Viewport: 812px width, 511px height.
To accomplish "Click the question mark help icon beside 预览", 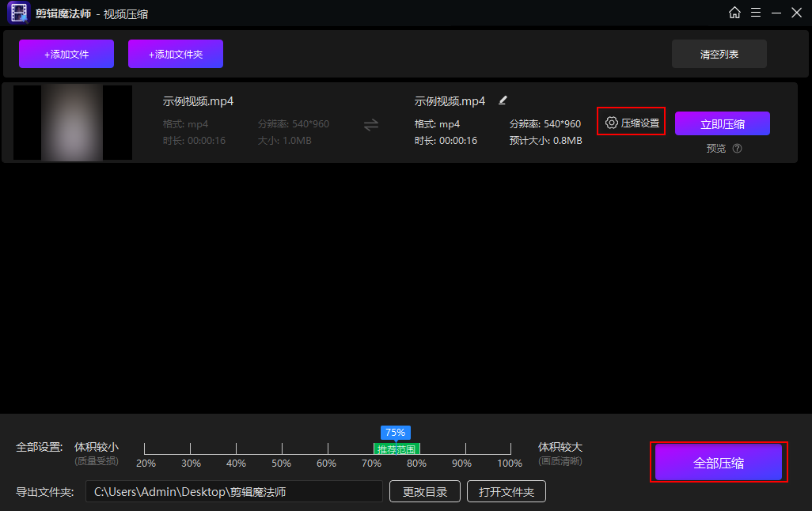I will [x=738, y=149].
